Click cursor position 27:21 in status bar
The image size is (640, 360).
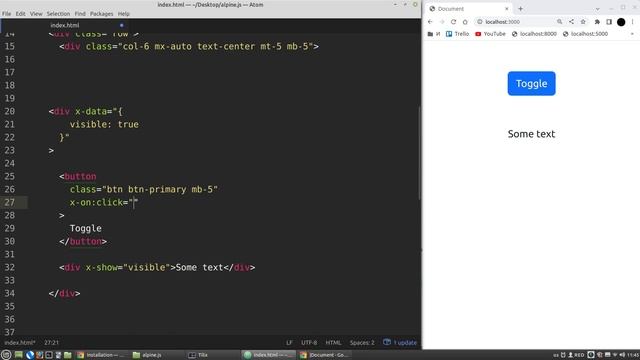[x=51, y=342]
